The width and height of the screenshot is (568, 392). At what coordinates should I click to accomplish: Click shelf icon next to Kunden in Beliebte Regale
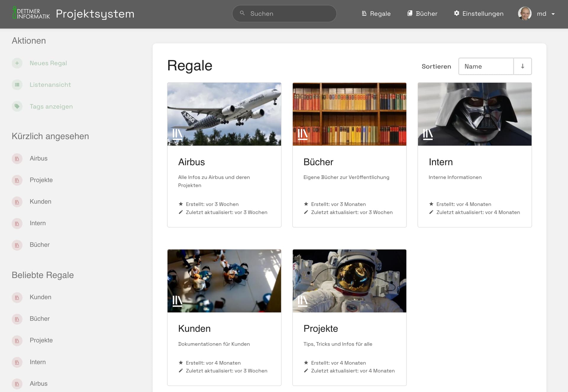click(17, 297)
